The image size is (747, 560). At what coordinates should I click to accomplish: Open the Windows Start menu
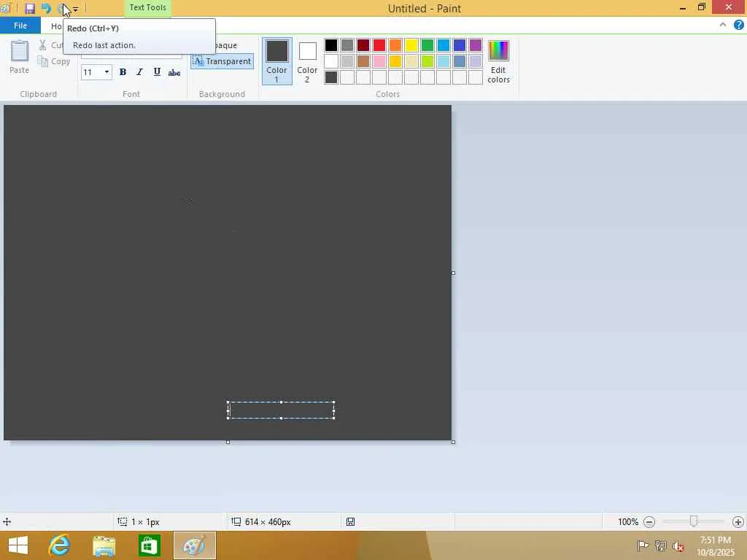click(x=18, y=545)
